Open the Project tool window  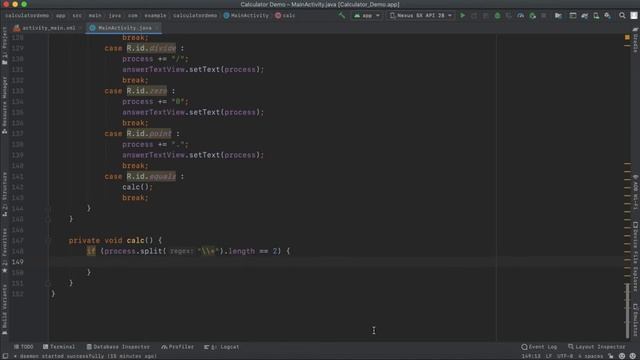pyautogui.click(x=4, y=46)
